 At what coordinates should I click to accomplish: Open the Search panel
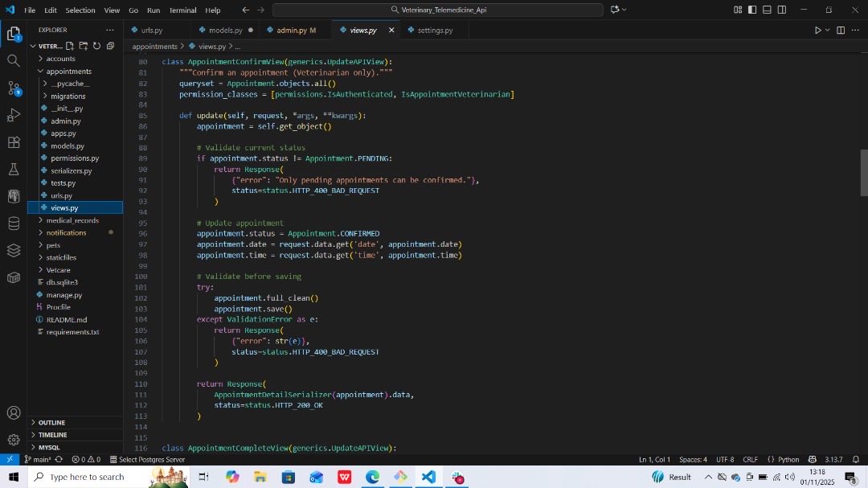pyautogui.click(x=14, y=59)
